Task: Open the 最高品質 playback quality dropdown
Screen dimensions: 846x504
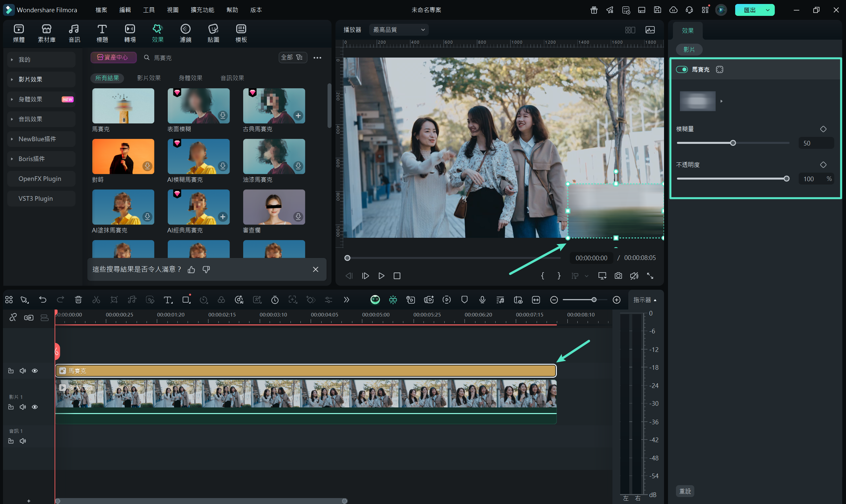Action: point(399,30)
